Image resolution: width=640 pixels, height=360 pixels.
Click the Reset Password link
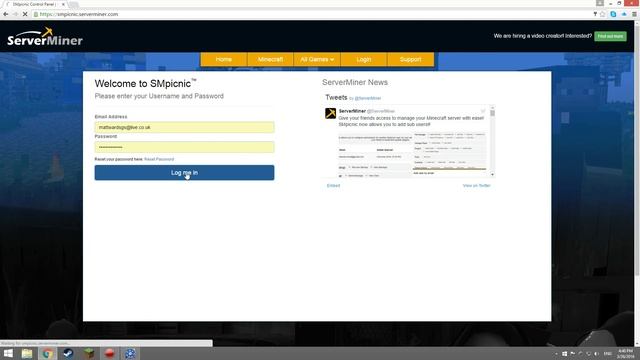(x=159, y=159)
